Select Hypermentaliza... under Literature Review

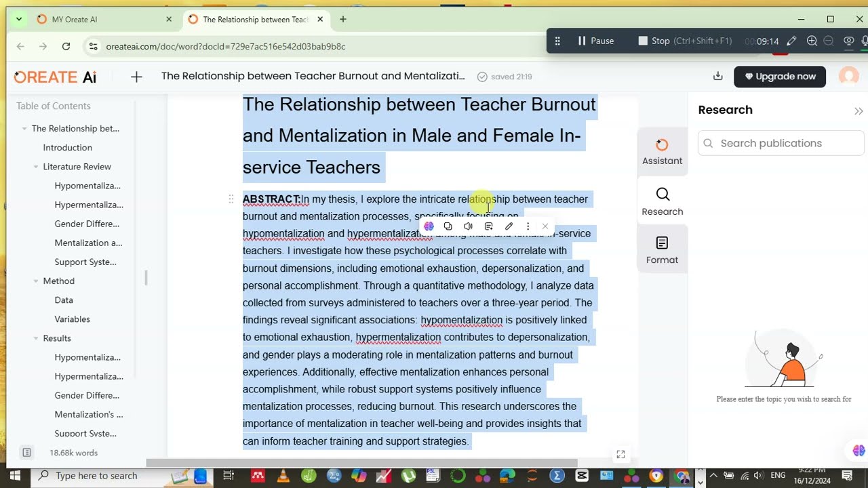click(89, 205)
